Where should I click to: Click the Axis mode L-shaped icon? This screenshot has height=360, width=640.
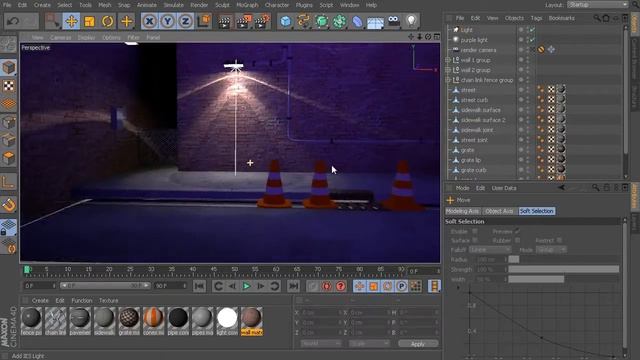(x=9, y=182)
